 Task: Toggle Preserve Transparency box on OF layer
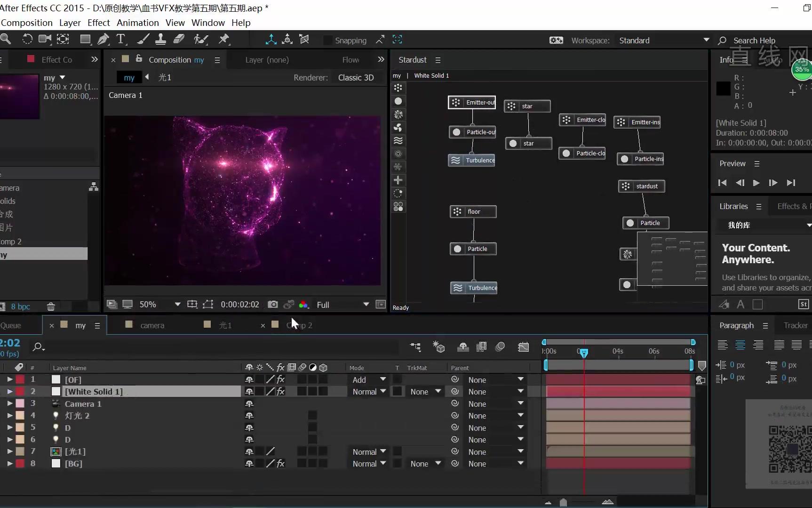click(x=398, y=379)
